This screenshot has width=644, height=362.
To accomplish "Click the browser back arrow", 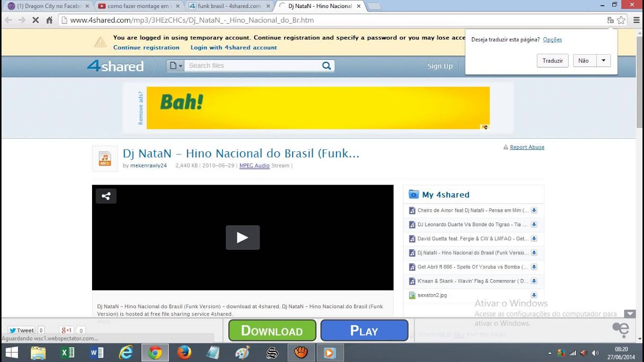I will (x=8, y=20).
